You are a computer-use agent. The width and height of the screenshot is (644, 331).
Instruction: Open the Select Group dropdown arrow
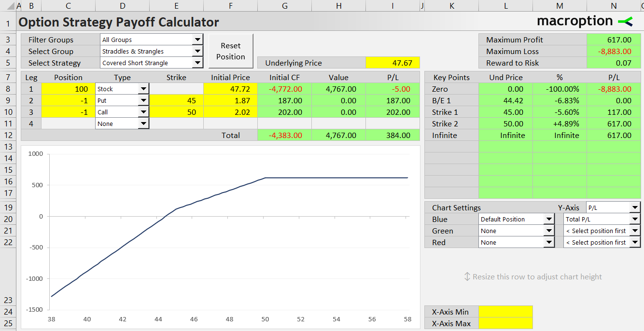point(197,52)
